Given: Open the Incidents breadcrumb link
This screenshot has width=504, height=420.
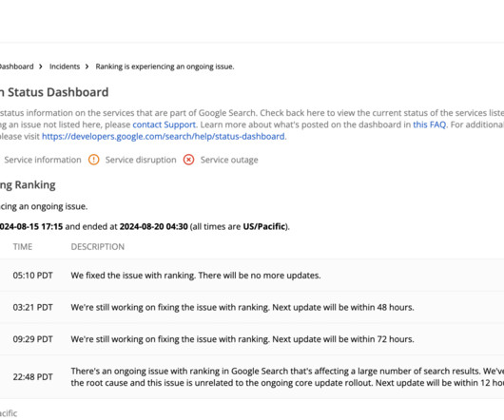Looking at the screenshot, I should [65, 67].
